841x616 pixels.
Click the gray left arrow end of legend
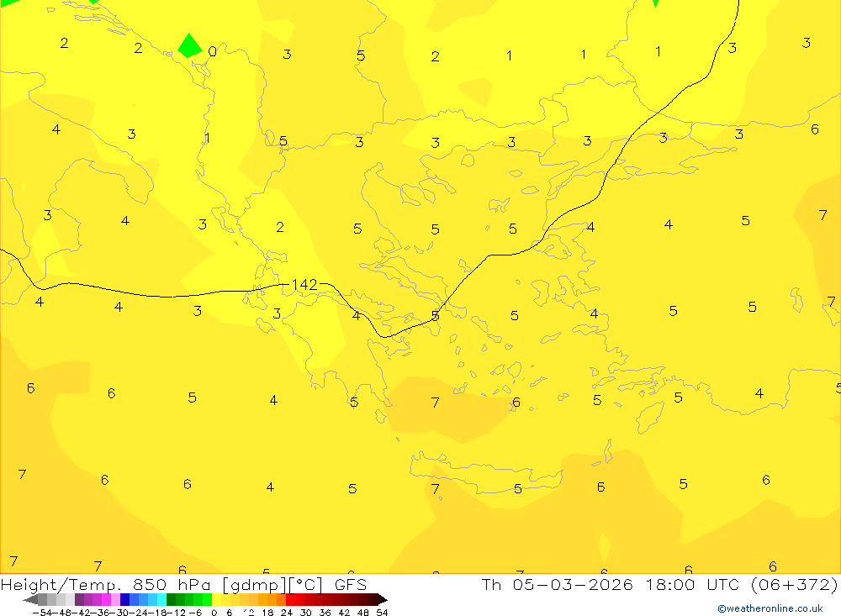pyautogui.click(x=31, y=599)
